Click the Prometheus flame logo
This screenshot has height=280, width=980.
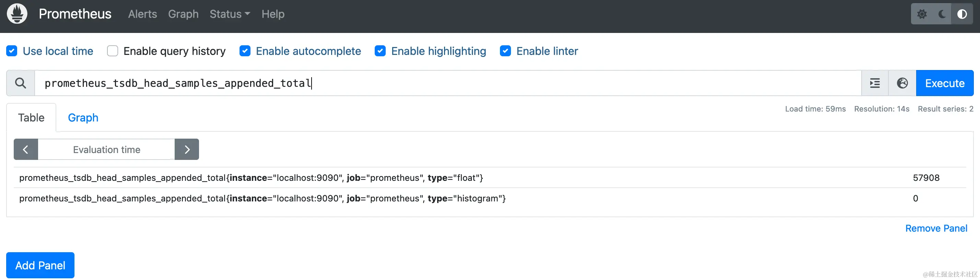17,14
